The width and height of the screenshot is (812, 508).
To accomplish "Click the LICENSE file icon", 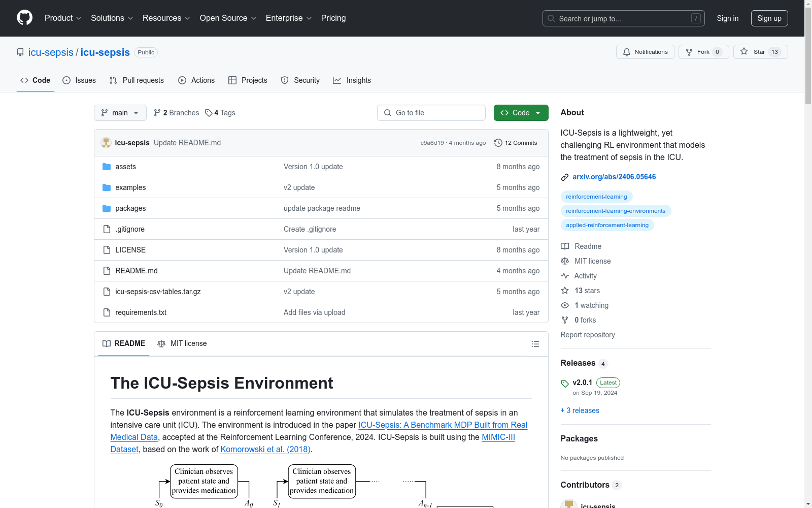I will click(107, 250).
